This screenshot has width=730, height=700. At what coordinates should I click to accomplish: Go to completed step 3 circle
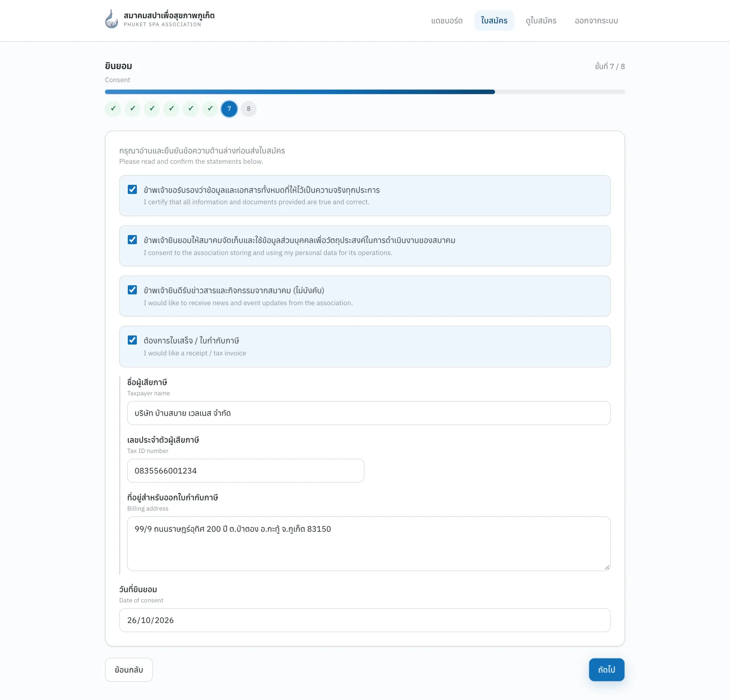point(152,109)
